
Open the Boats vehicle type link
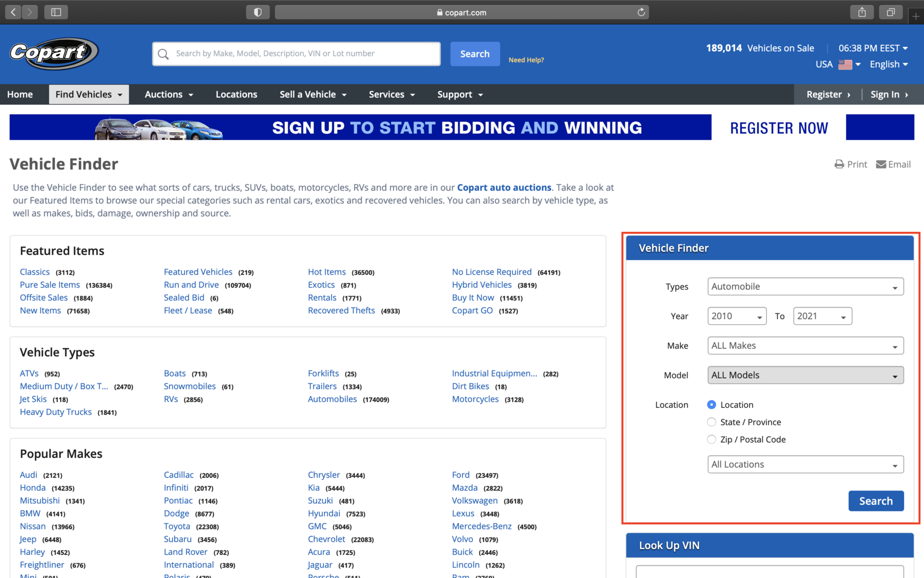(x=175, y=373)
